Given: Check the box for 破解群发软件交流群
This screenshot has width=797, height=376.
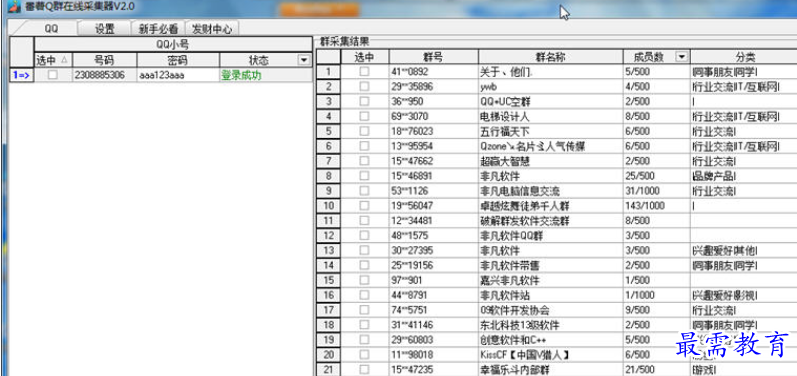Looking at the screenshot, I should [x=364, y=221].
